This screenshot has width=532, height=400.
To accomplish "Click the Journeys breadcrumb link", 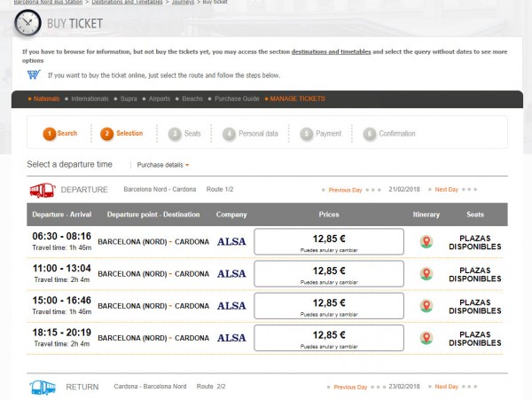I will pos(183,2).
